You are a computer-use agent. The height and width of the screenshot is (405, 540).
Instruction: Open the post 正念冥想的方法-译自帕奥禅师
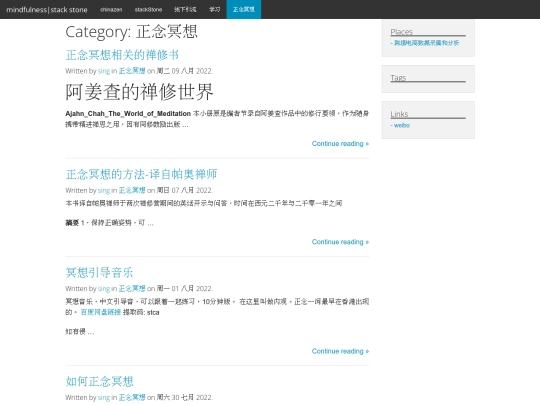(x=141, y=174)
